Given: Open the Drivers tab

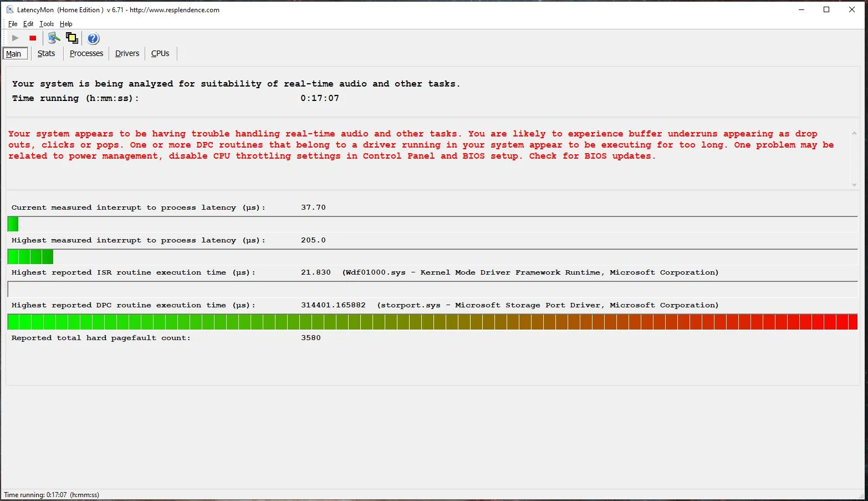Looking at the screenshot, I should [127, 53].
